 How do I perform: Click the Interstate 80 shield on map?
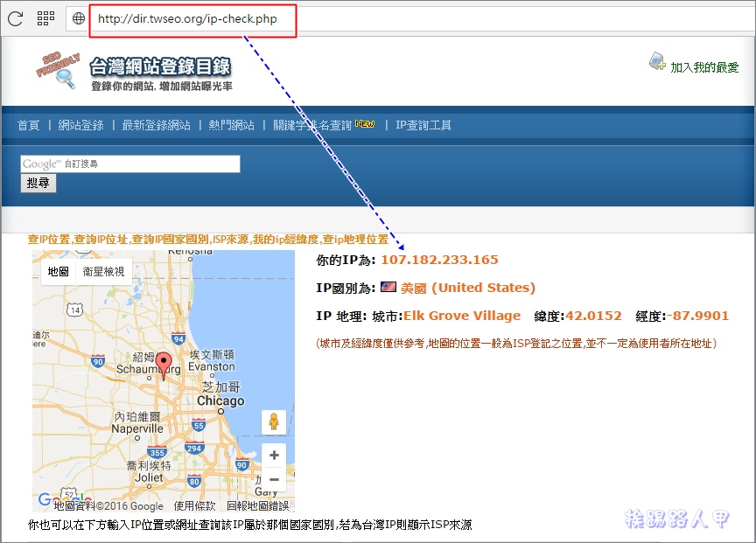point(194,480)
